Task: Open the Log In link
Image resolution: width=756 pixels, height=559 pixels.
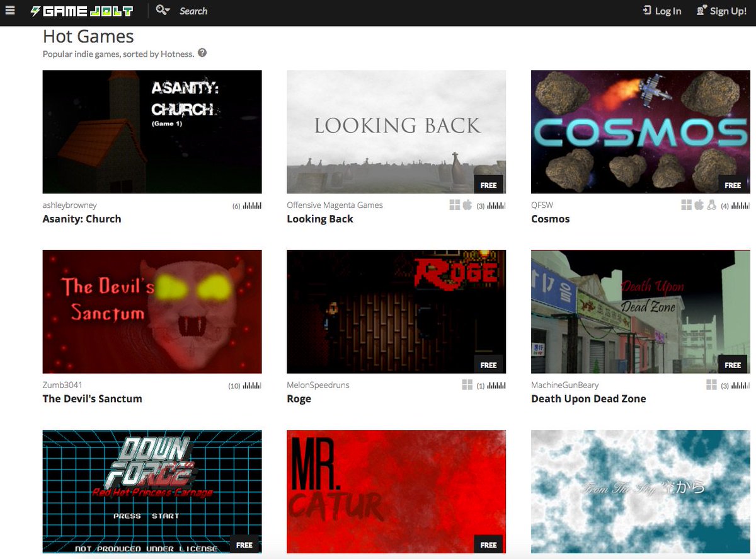Action: point(662,11)
